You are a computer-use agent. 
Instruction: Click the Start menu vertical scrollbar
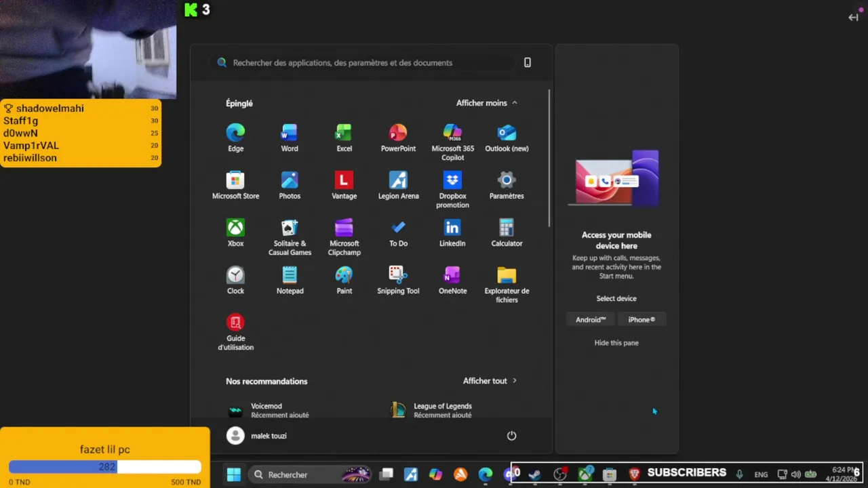[x=549, y=158]
